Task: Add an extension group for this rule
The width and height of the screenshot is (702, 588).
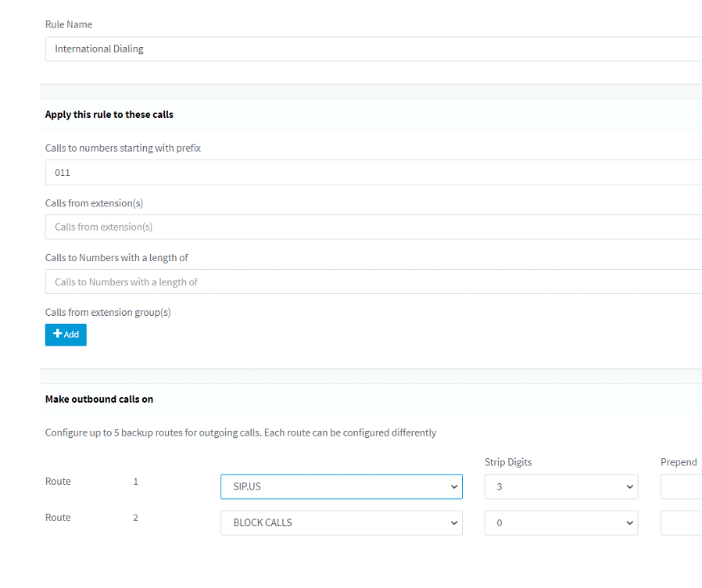Action: (x=66, y=334)
